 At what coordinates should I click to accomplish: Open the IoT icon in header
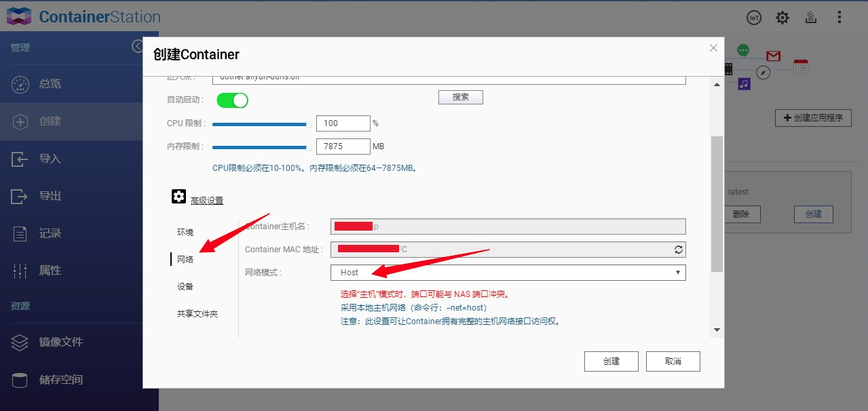tap(754, 18)
